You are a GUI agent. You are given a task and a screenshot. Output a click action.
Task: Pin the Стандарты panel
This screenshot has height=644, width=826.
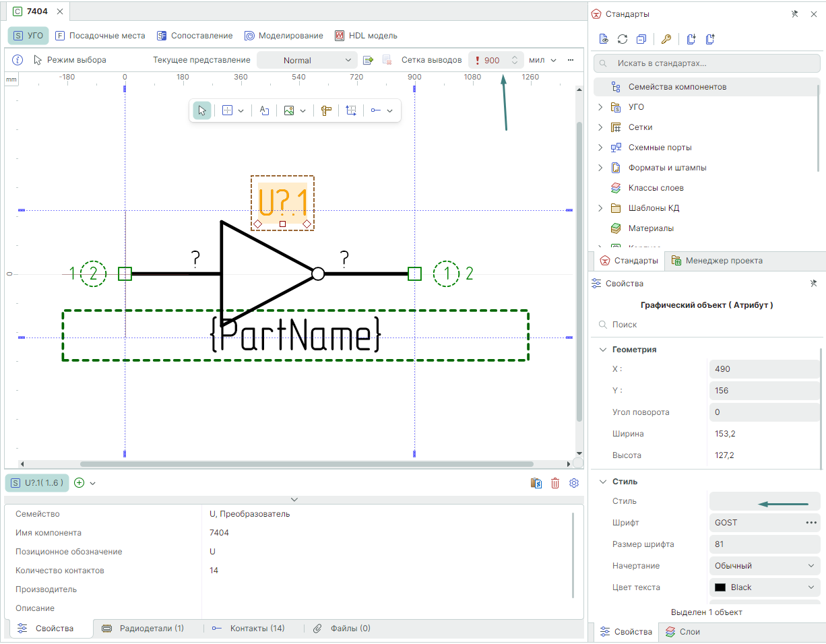(794, 14)
